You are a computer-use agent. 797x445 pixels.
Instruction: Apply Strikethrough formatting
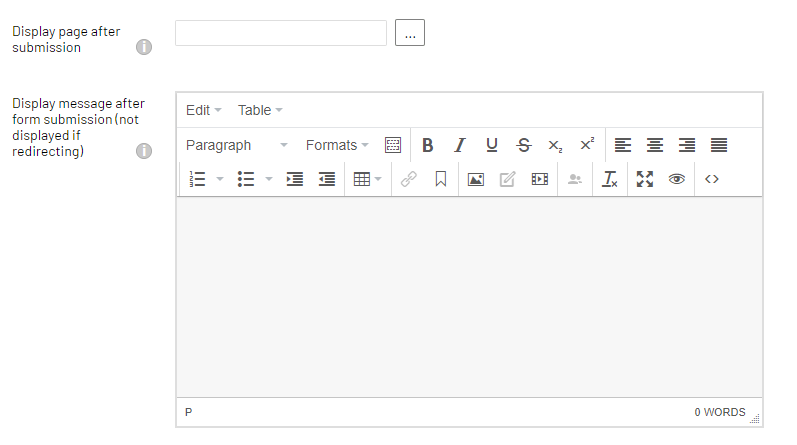[x=523, y=145]
